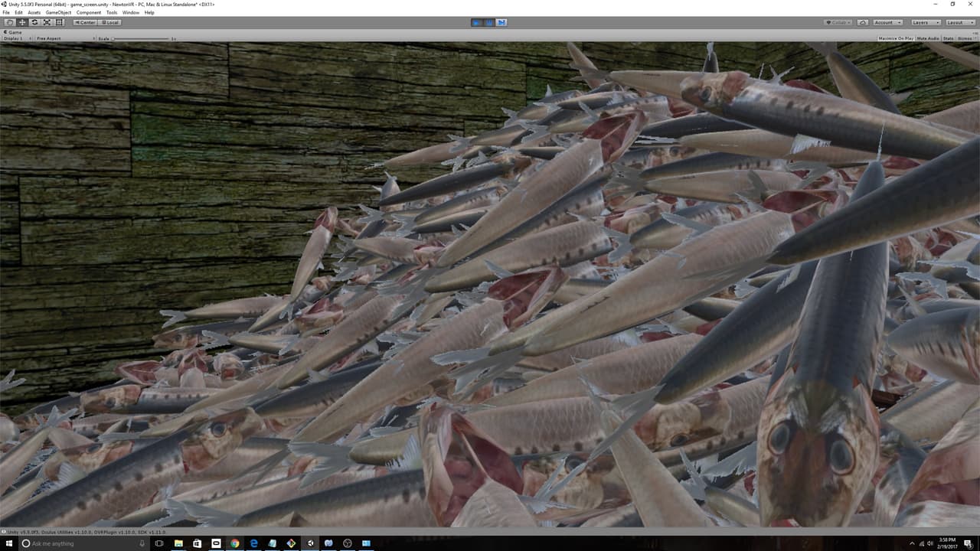Open the Window menu
Image resolution: width=980 pixels, height=551 pixels.
coord(131,12)
